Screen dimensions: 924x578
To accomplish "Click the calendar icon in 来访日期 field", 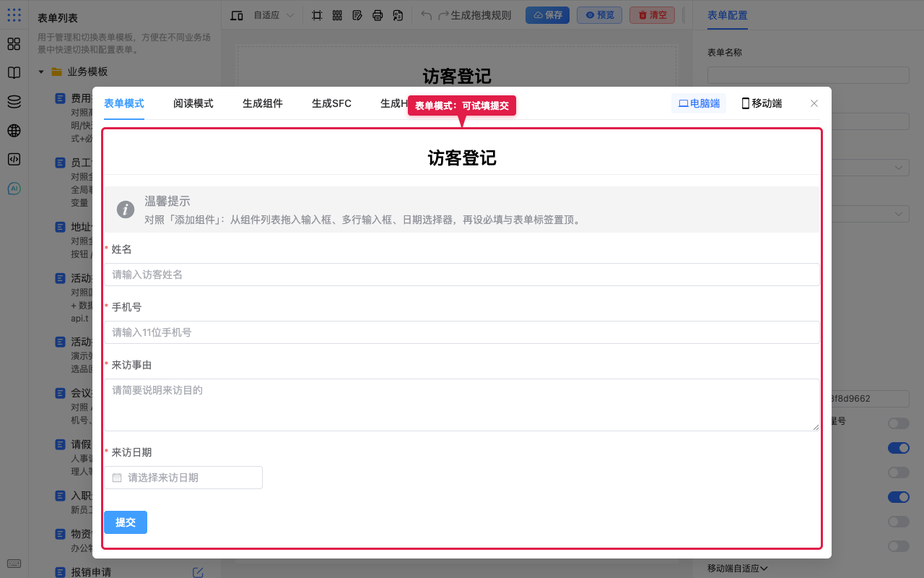I will 117,478.
